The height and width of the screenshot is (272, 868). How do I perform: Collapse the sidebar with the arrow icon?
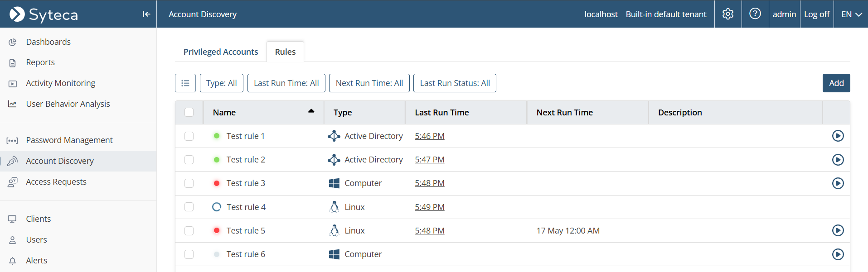coord(146,14)
